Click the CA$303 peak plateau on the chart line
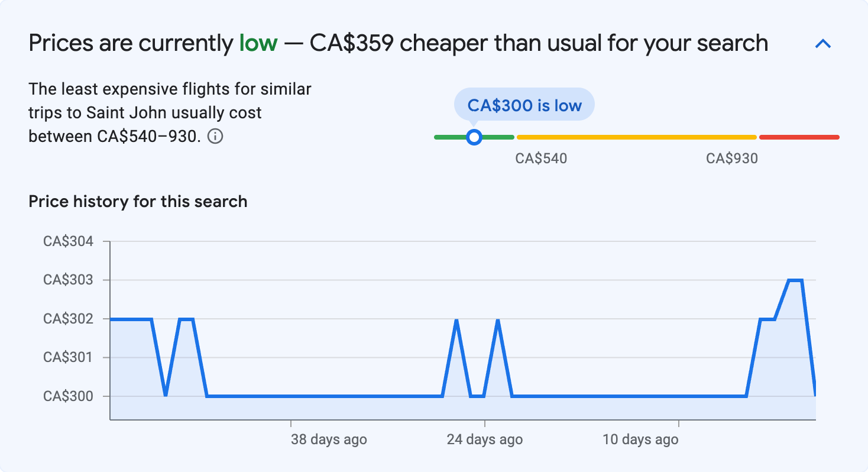 pos(795,280)
